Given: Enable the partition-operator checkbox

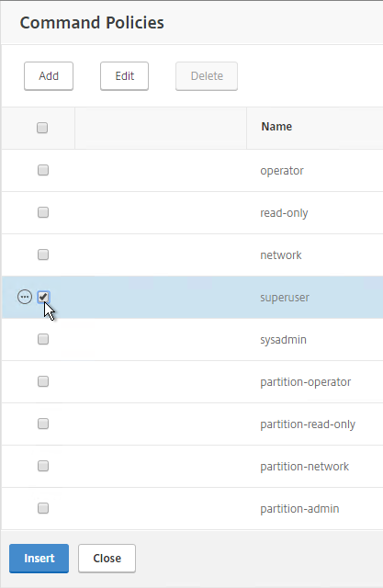Looking at the screenshot, I should (x=43, y=381).
